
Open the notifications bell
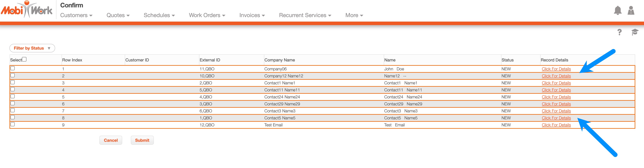(617, 10)
